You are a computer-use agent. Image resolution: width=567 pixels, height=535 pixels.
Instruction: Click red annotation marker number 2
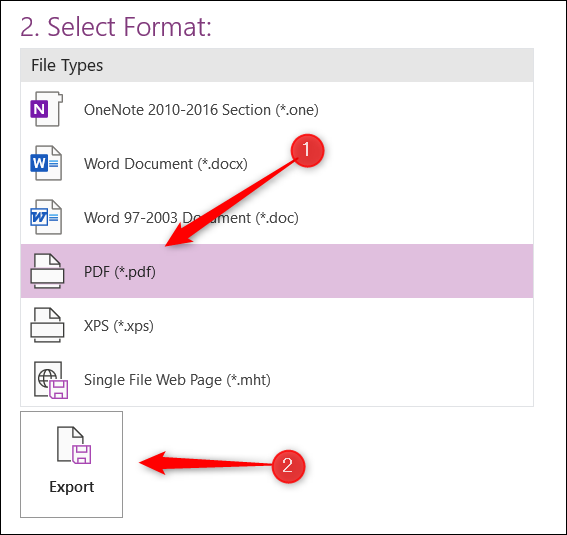coord(288,466)
